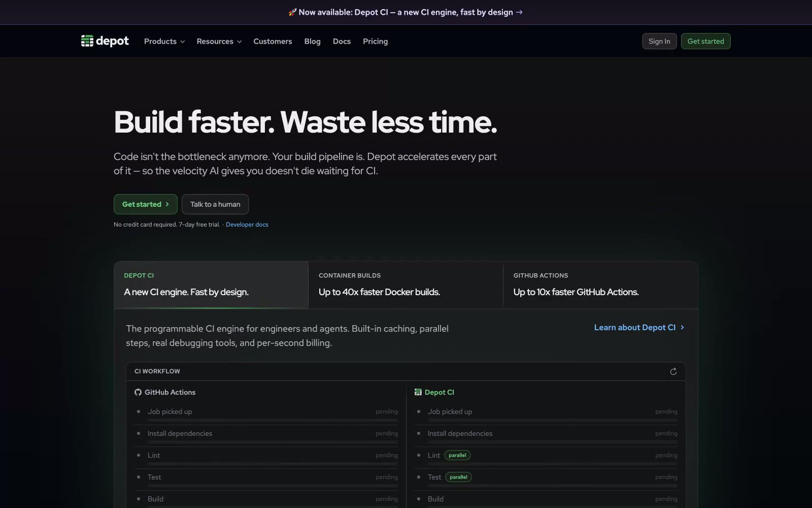Click the header Get started button
Viewport: 812px width, 508px height.
tap(705, 41)
